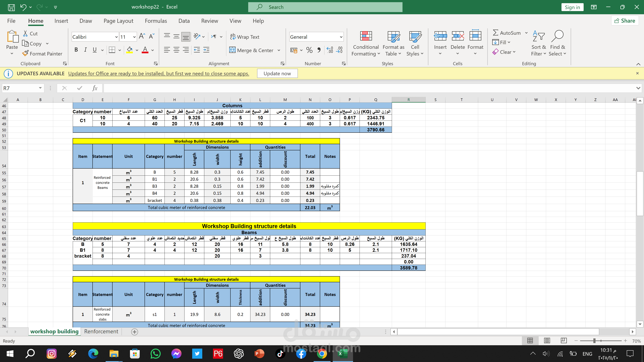
Task: Align text to the left
Action: [x=167, y=50]
